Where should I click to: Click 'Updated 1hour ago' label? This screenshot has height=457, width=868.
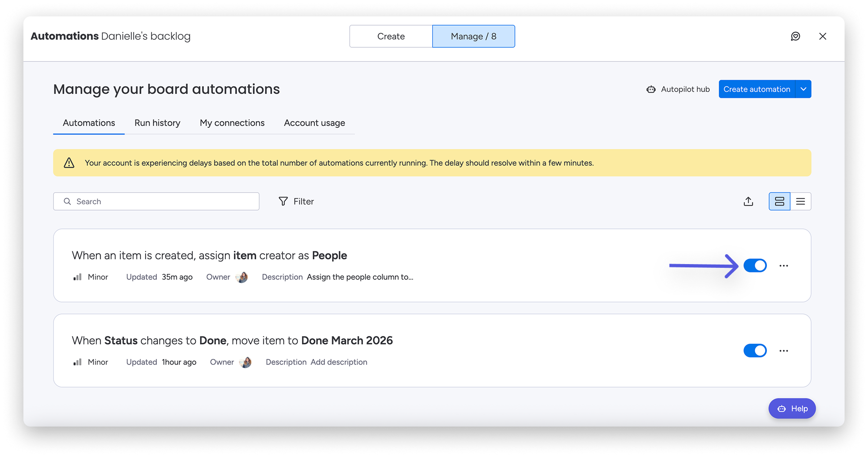click(161, 362)
